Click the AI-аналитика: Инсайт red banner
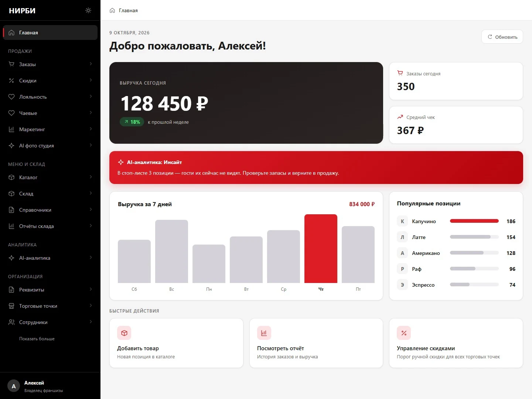The image size is (532, 399). pyautogui.click(x=316, y=167)
